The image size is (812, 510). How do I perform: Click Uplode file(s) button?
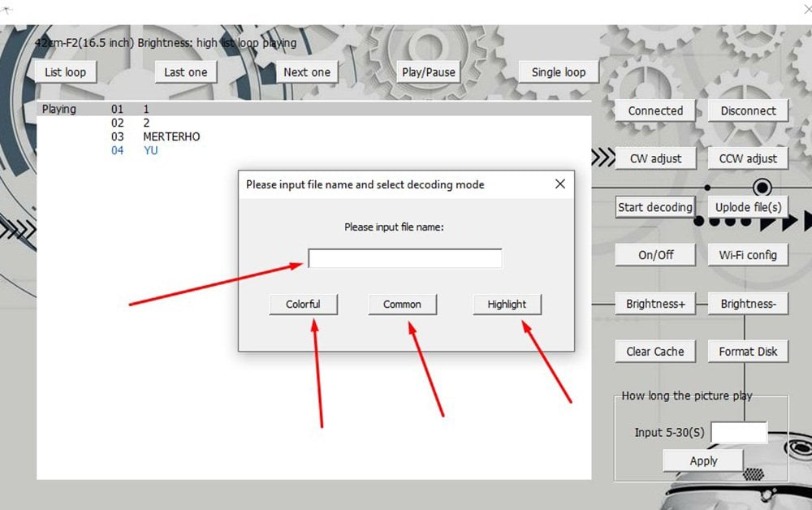point(748,207)
